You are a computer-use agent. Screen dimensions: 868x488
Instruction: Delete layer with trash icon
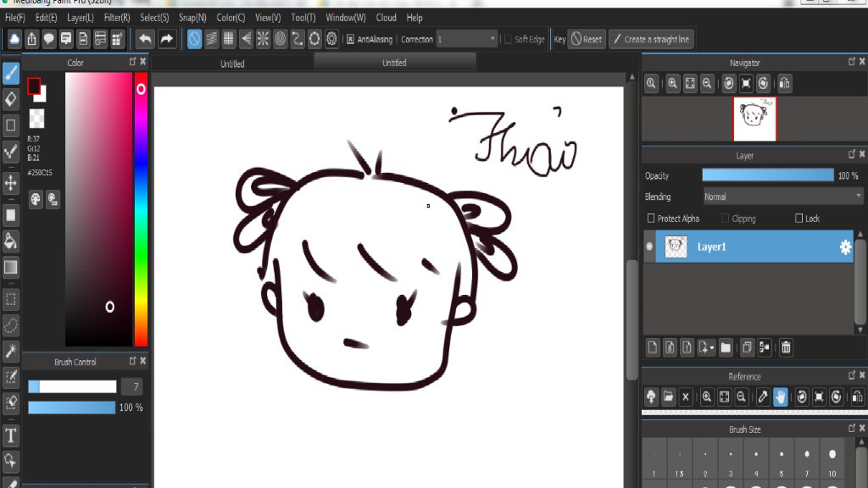pyautogui.click(x=786, y=347)
